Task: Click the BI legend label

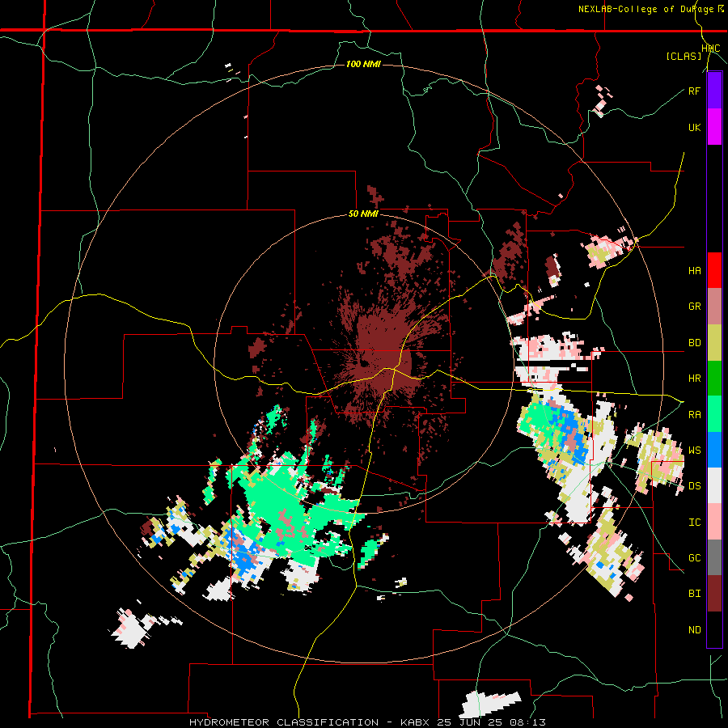Action: [x=694, y=594]
